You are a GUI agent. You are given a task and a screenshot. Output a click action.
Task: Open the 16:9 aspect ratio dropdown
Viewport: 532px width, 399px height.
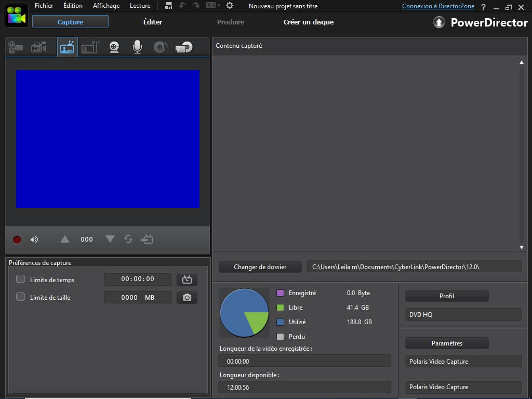[x=212, y=5]
